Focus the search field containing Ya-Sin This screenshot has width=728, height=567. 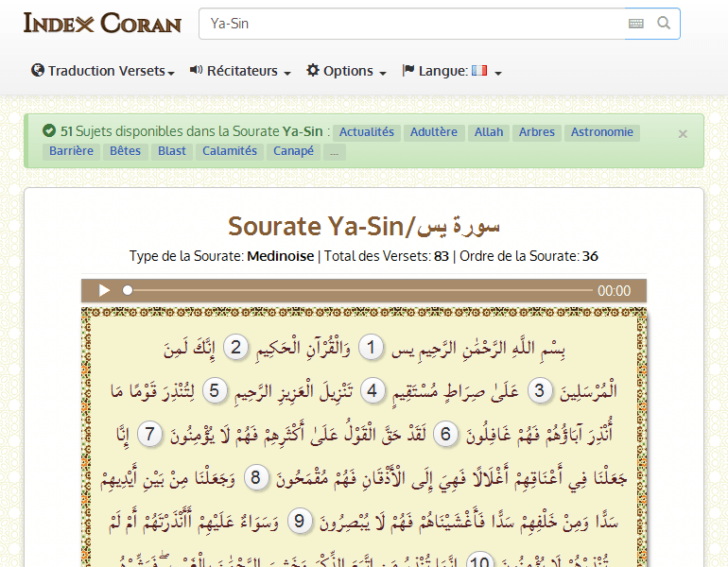[x=411, y=24]
